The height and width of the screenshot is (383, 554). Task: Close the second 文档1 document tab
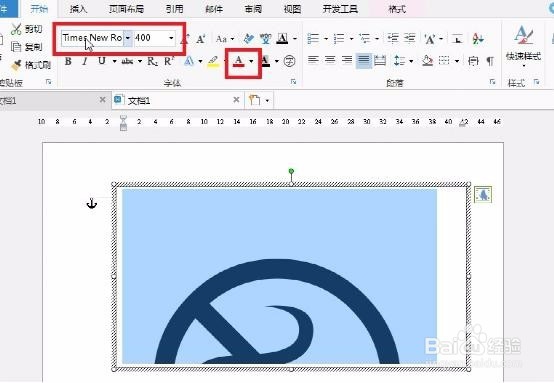236,100
